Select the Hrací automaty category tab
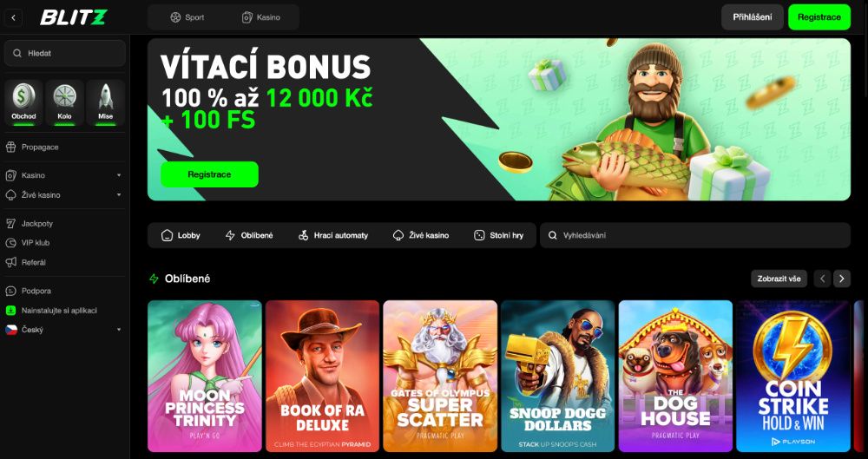Viewport: 868px width, 459px height. click(332, 235)
